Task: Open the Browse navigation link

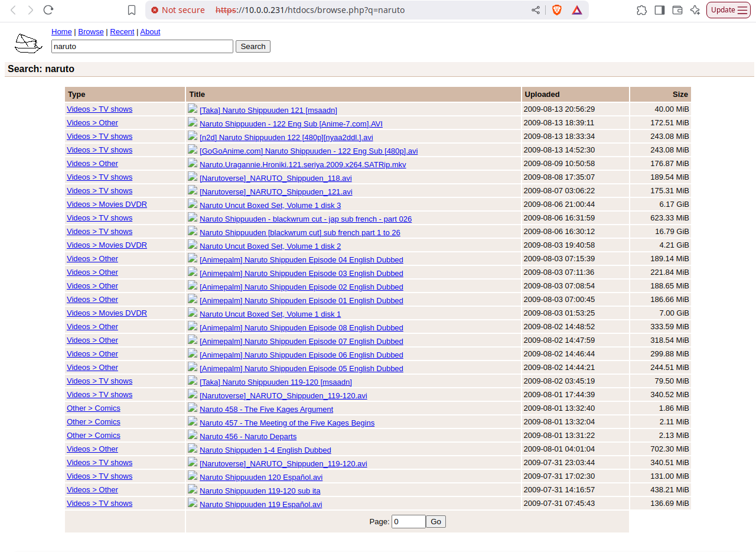Action: 91,32
